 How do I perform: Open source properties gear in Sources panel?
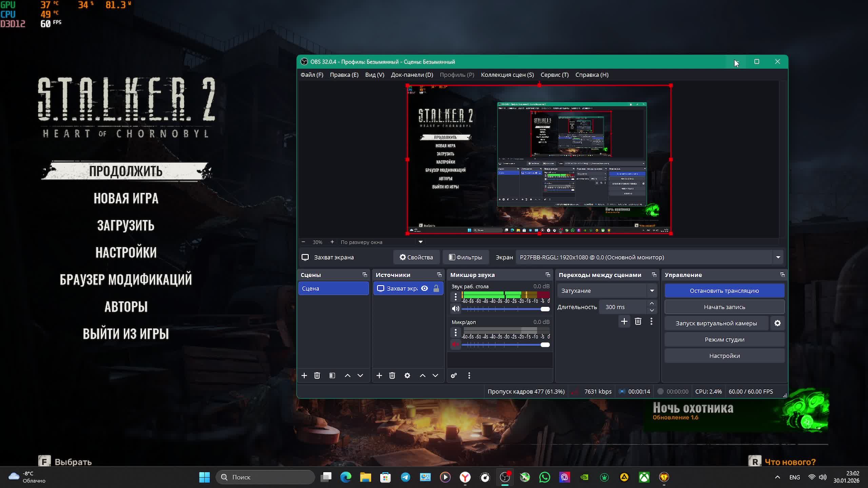coord(407,375)
